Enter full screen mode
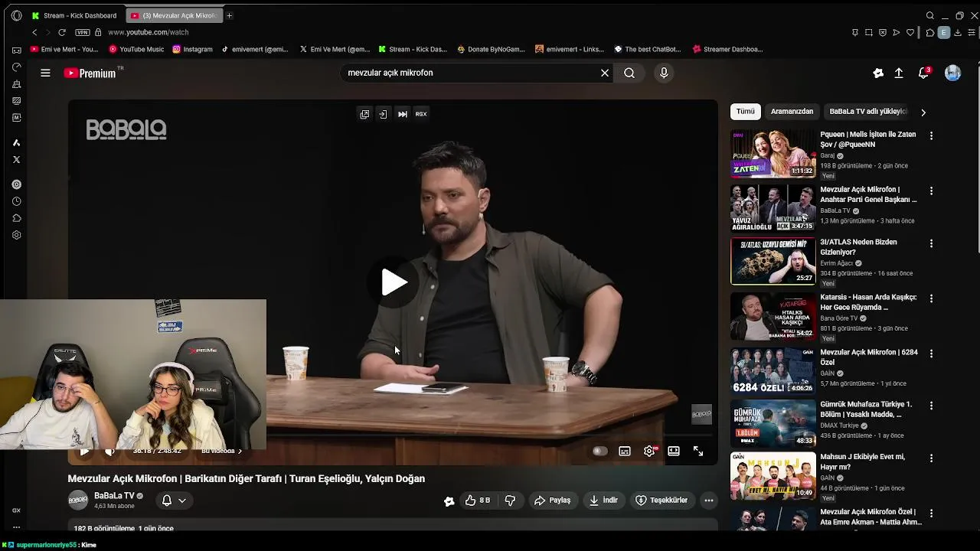The height and width of the screenshot is (551, 980). tap(698, 451)
